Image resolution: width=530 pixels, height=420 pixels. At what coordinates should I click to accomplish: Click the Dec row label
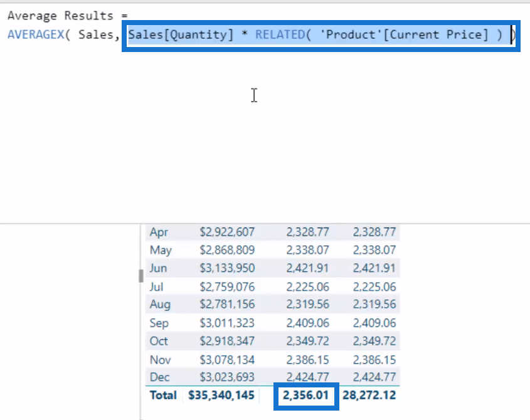click(x=159, y=377)
